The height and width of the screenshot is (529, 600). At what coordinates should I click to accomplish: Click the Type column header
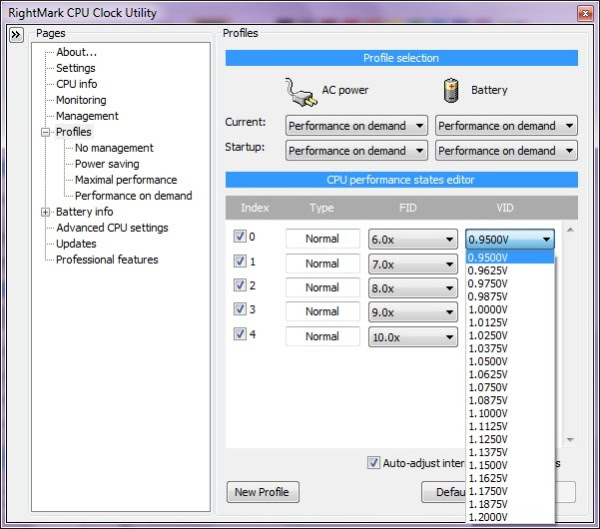click(322, 208)
